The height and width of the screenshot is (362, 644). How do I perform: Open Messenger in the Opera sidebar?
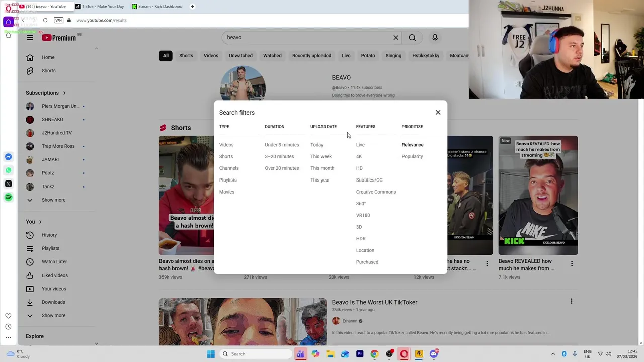click(x=8, y=157)
